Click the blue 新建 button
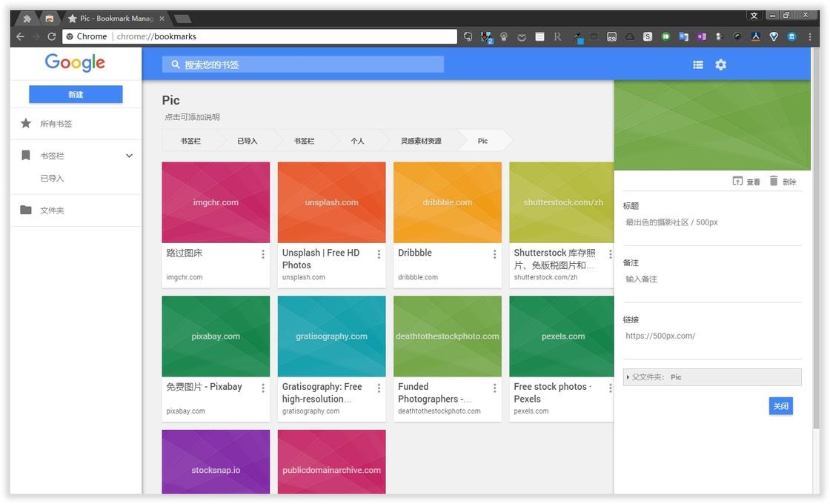Viewport: 830px width, 504px height. pyautogui.click(x=76, y=94)
